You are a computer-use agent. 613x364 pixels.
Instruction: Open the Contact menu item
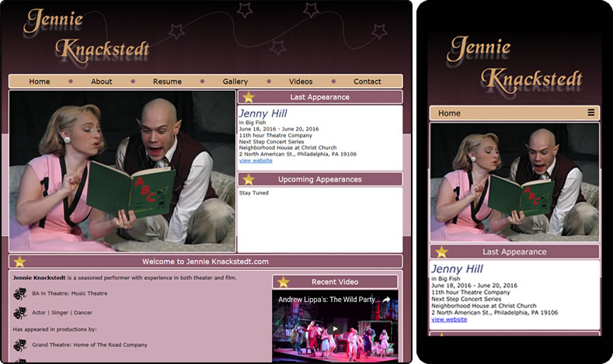[x=367, y=81]
